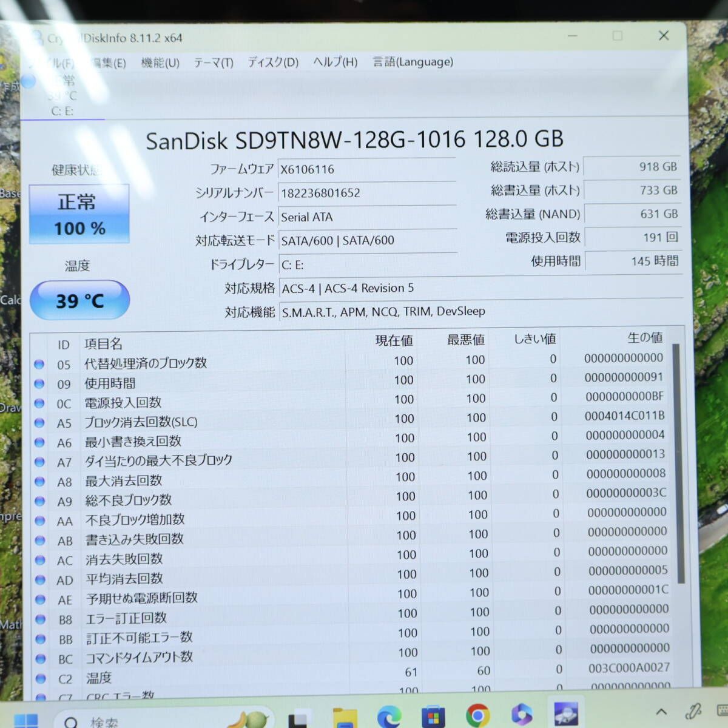Click the status icon for row A9
The height and width of the screenshot is (728, 728).
(39, 501)
